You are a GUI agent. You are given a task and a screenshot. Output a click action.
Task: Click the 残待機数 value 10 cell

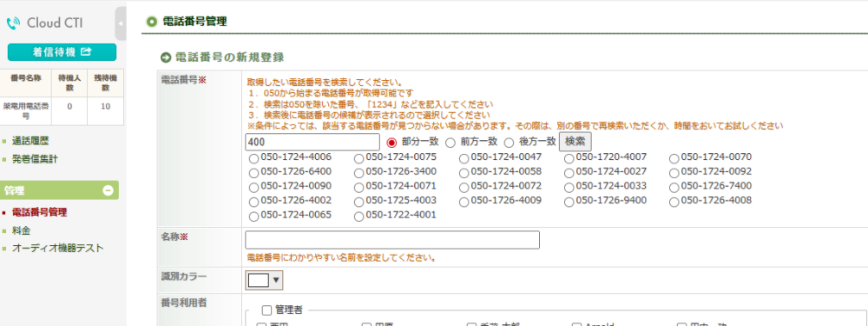pos(106,111)
